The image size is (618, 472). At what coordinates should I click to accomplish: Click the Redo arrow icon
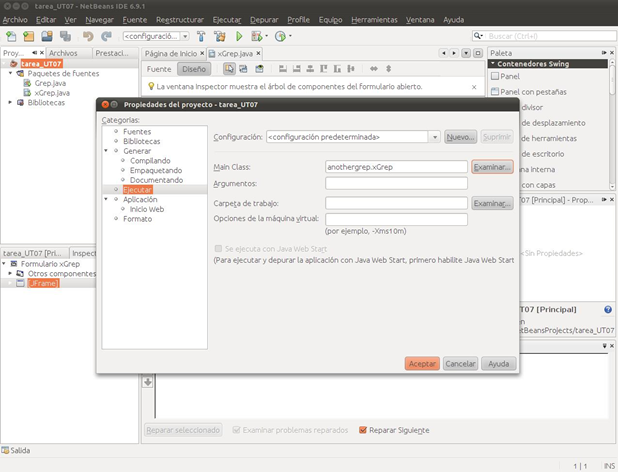(x=106, y=36)
